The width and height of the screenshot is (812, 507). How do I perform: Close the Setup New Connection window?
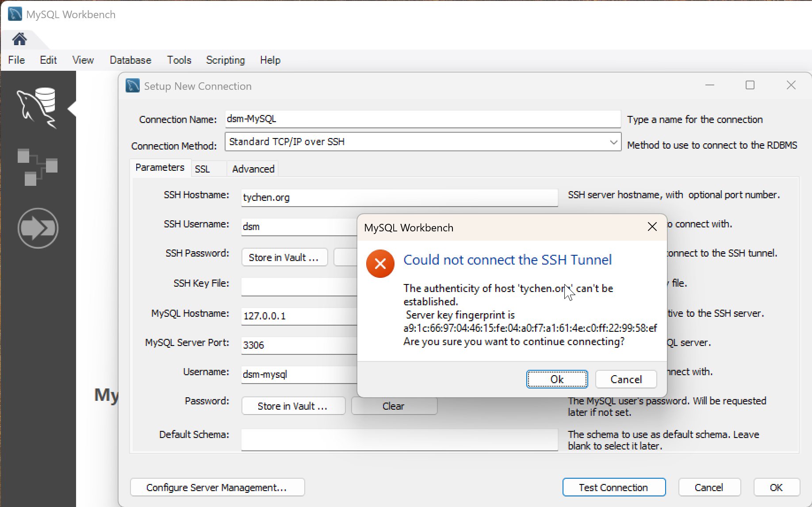point(791,85)
